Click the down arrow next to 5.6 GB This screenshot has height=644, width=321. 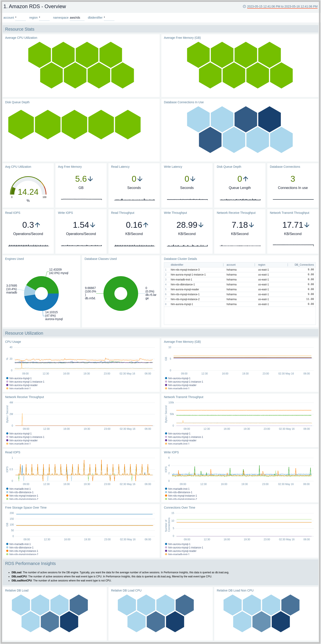[91, 179]
